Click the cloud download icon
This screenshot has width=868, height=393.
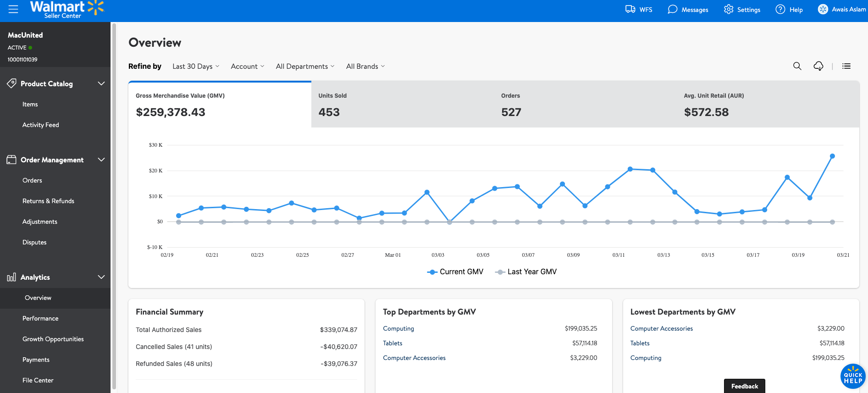point(818,66)
